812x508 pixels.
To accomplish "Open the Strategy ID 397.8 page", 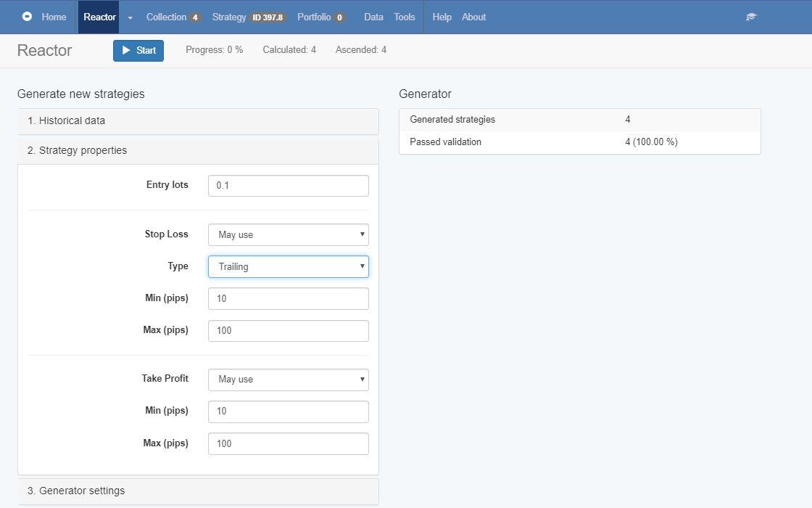I will pyautogui.click(x=249, y=17).
